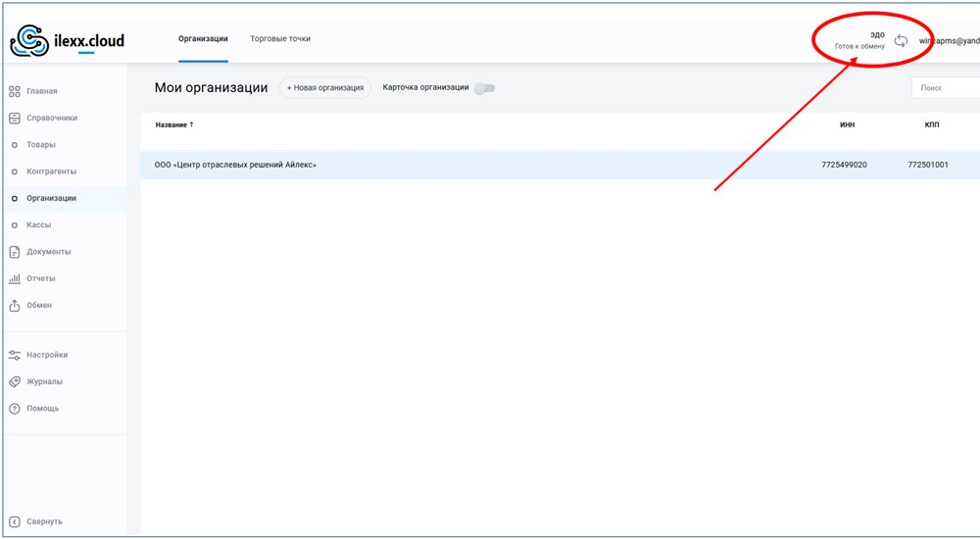Screen dimensions: 980x539
Task: Open Настройки via the sliders icon
Action: pos(15,355)
